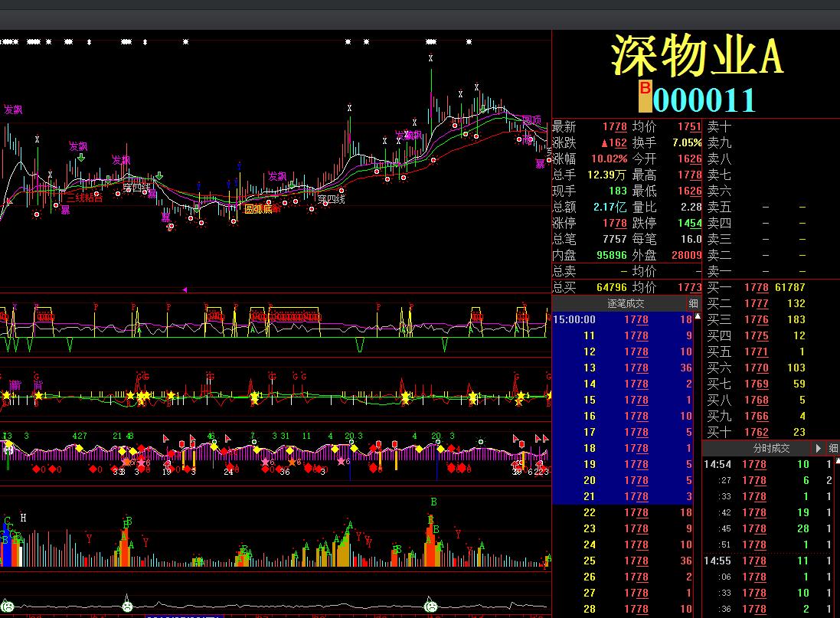Image resolution: width=840 pixels, height=618 pixels.
Task: Select the 买十 bid price 1762
Action: [x=757, y=433]
